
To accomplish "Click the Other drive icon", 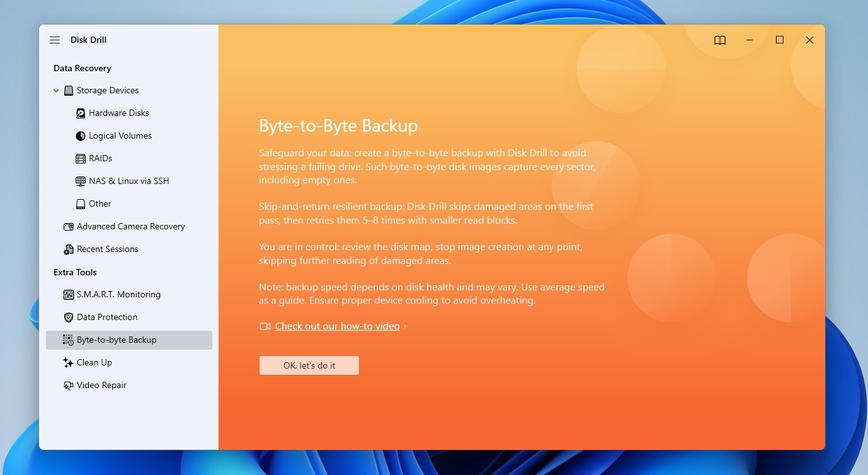I will click(x=81, y=204).
